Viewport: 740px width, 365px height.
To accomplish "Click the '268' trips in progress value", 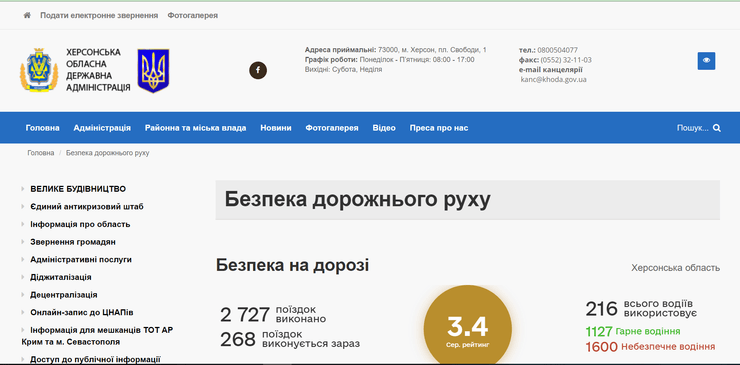I will (x=238, y=339).
